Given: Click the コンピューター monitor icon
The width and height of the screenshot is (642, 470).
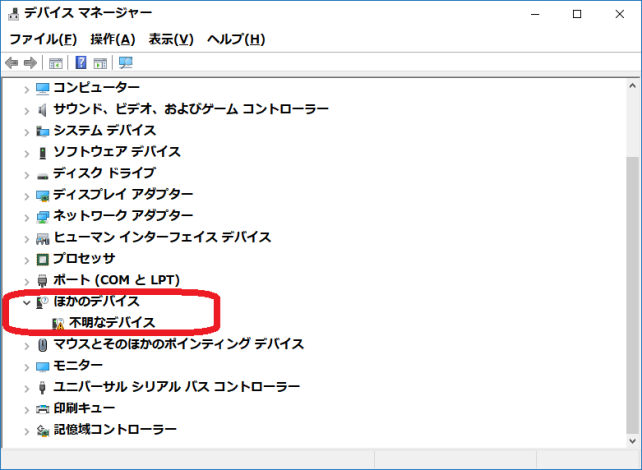Looking at the screenshot, I should [x=43, y=88].
